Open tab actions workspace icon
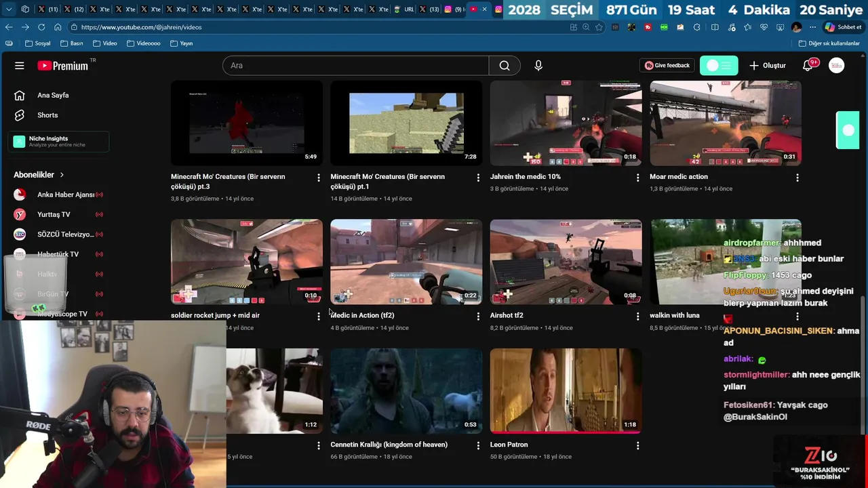This screenshot has width=868, height=488. point(25,9)
